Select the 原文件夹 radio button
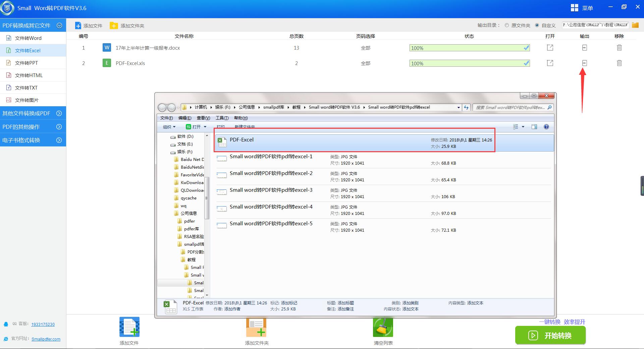Screen dimensions: 644x349 tap(507, 25)
